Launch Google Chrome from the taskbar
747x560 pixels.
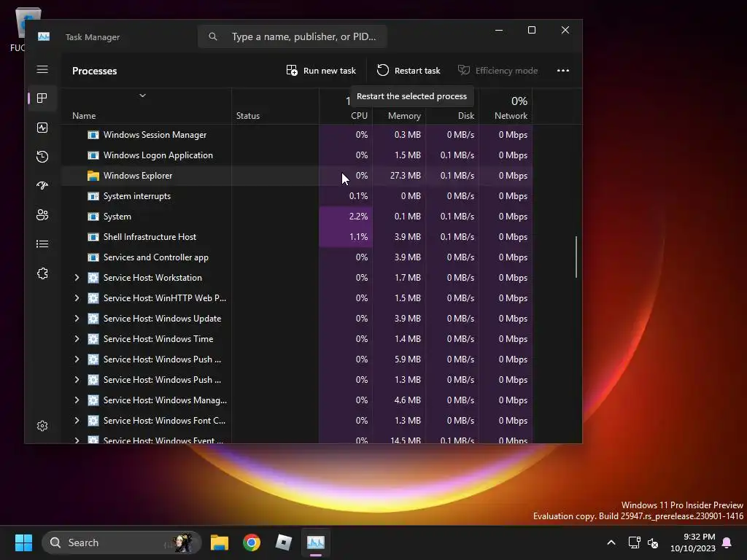(x=252, y=542)
